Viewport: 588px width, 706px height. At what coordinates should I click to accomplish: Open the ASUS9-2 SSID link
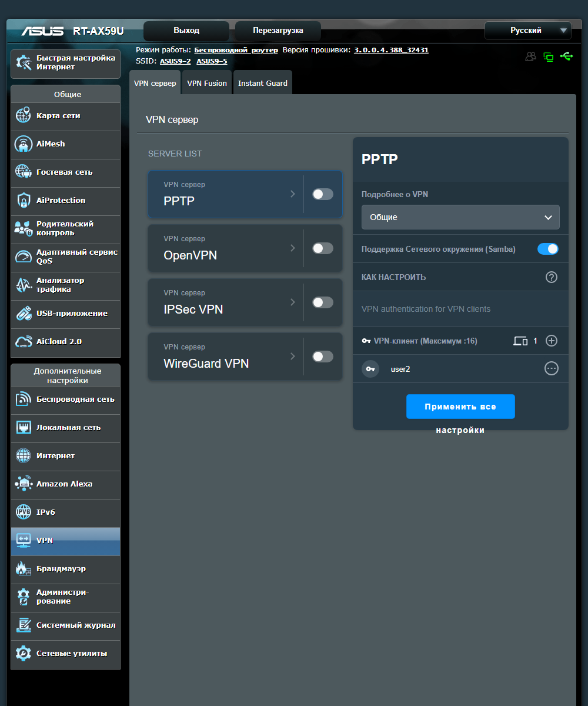click(175, 61)
